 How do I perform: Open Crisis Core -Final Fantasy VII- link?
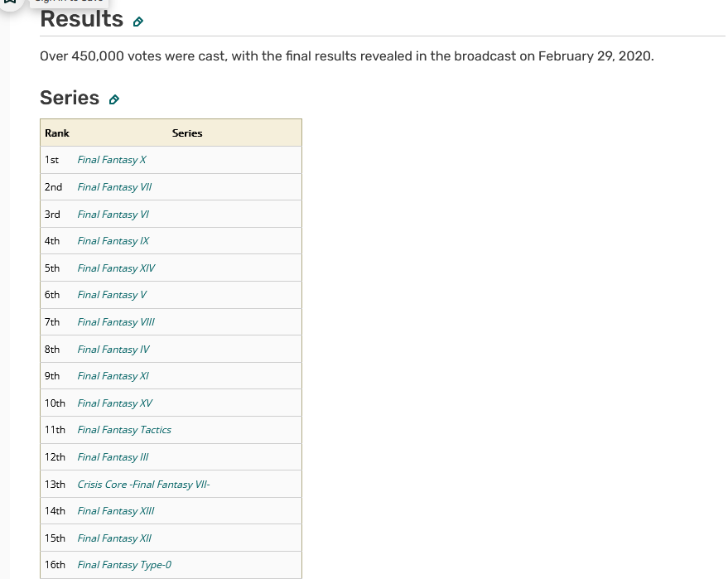(143, 485)
